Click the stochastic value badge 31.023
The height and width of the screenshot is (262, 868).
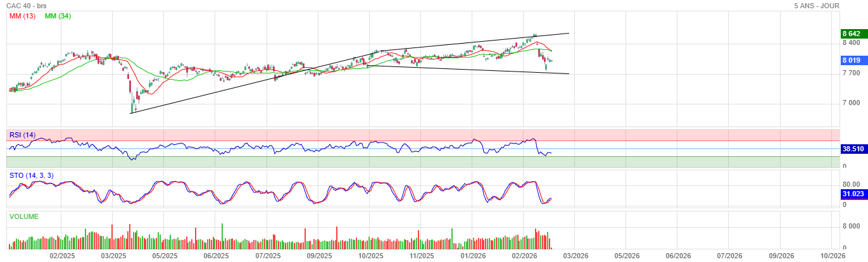852,194
